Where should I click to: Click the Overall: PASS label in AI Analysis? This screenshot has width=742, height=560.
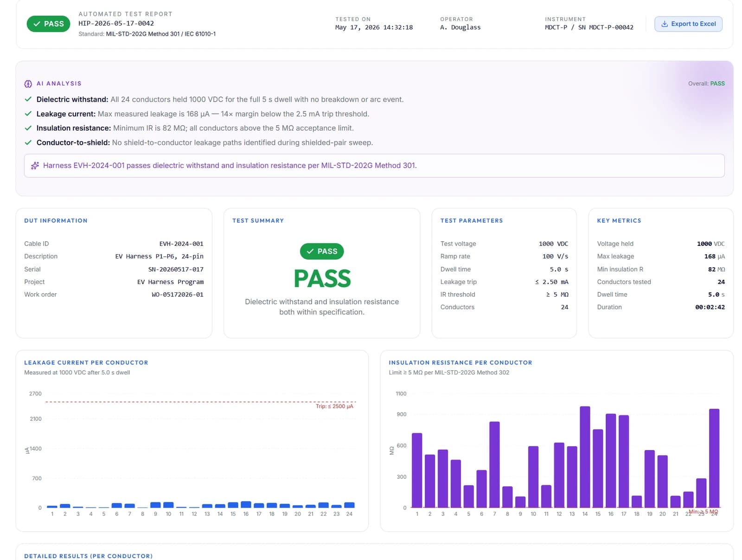[706, 84]
